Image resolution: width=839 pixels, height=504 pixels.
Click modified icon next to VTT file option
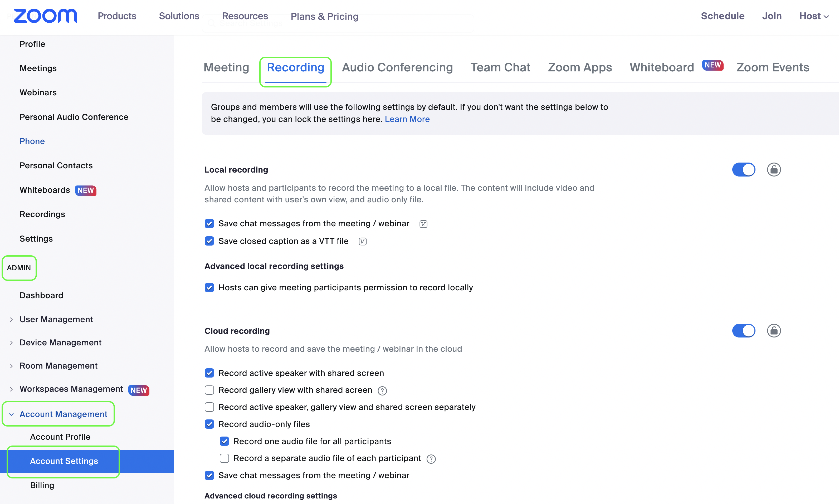(x=362, y=242)
